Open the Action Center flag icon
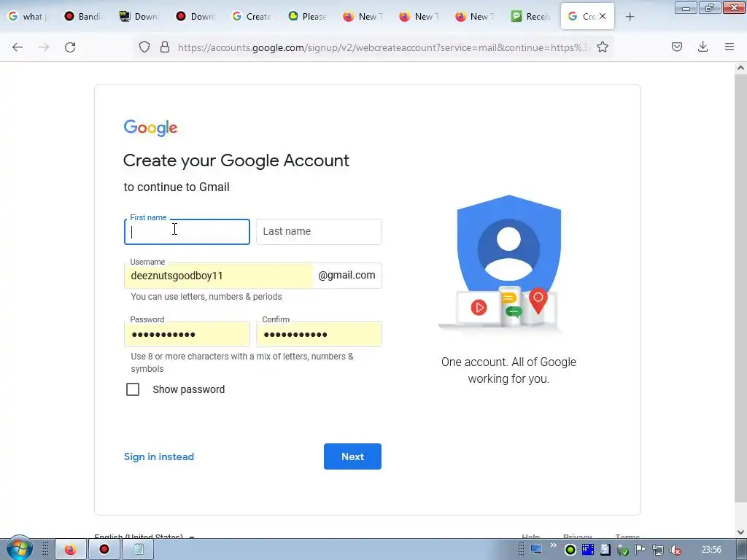The height and width of the screenshot is (560, 747). (x=640, y=550)
